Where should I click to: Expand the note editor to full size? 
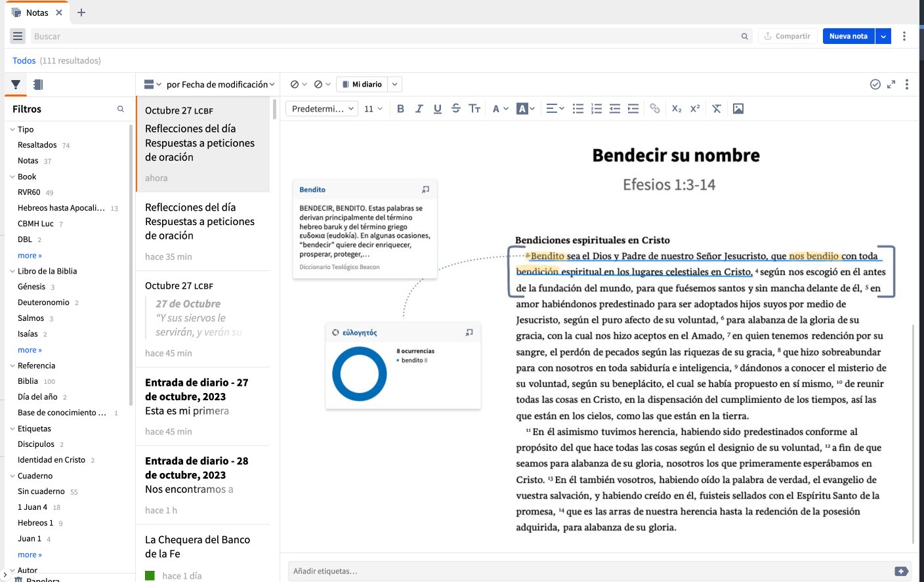[891, 84]
